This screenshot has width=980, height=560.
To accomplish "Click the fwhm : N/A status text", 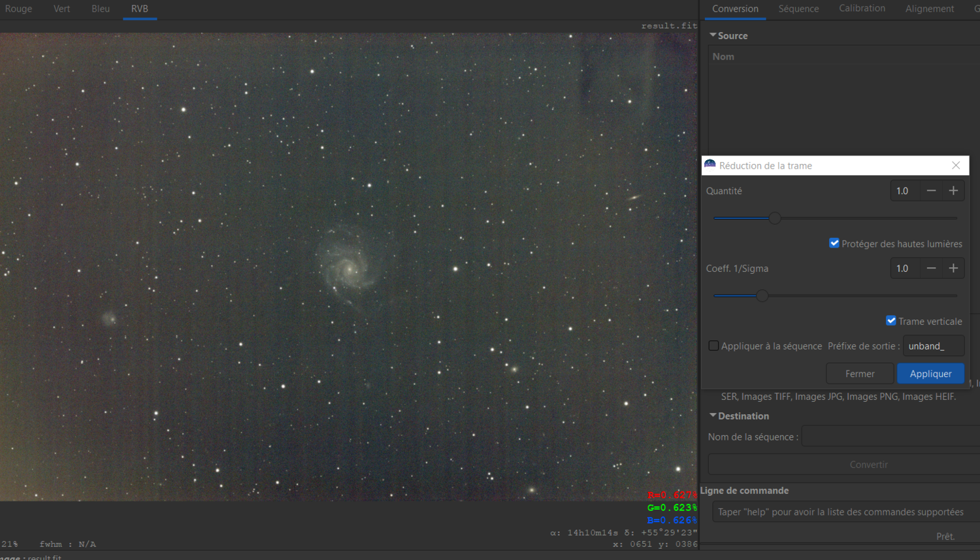I will coord(67,544).
